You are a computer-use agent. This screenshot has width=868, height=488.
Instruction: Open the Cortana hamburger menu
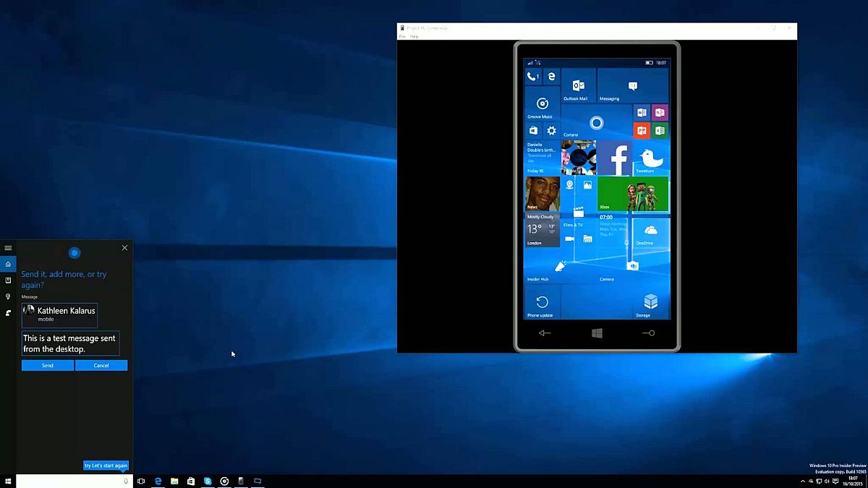click(8, 248)
